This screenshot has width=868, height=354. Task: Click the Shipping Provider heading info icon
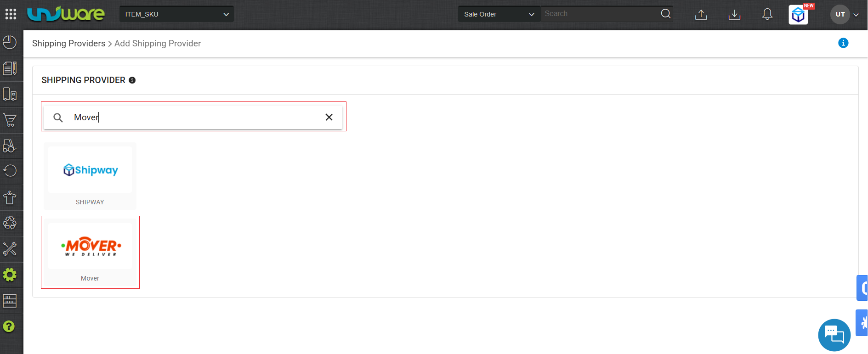click(132, 80)
